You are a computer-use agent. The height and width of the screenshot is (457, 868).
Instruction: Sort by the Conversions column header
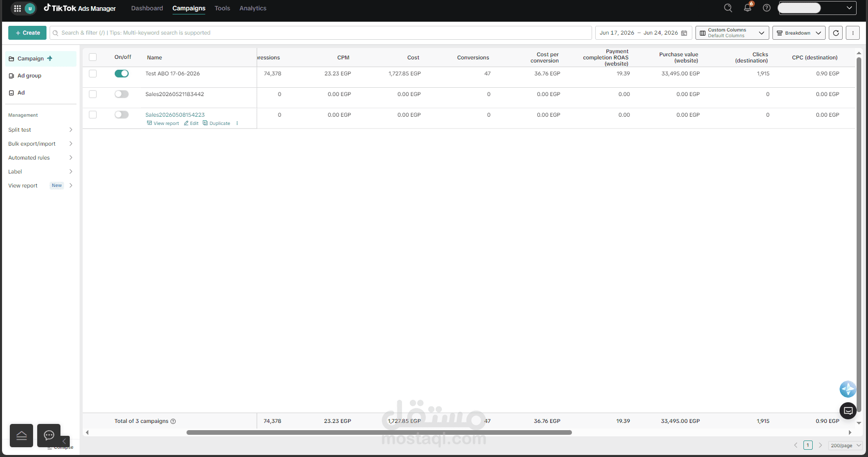(x=473, y=57)
